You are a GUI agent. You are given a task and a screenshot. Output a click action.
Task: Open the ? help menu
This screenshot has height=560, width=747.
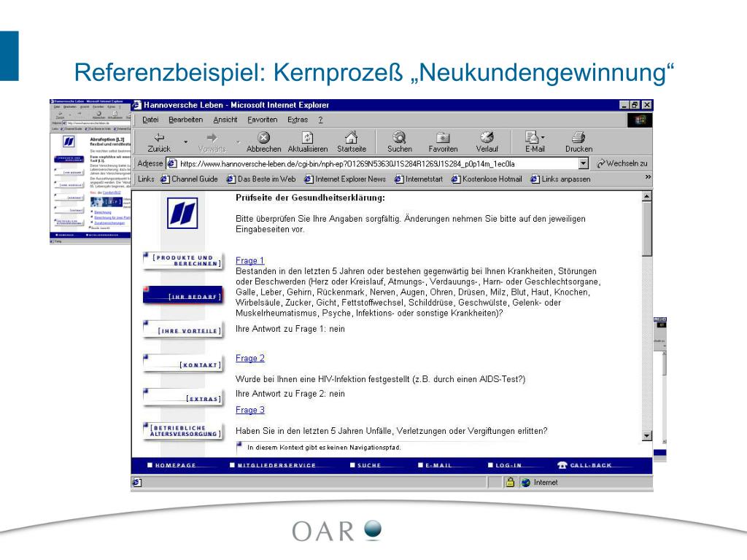click(x=321, y=120)
